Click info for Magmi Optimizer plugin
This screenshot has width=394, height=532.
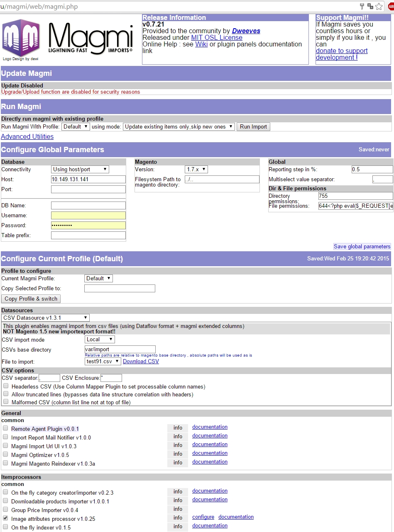pyautogui.click(x=178, y=454)
